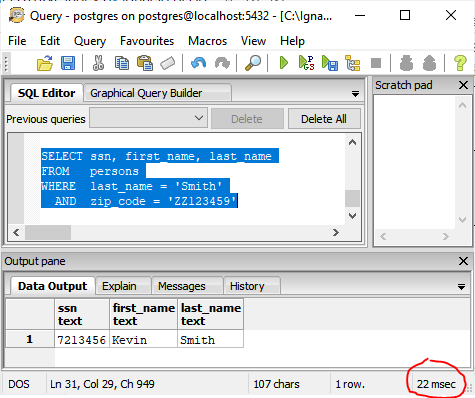Open Output pane tab list arrow
The image size is (475, 398).
[x=461, y=287]
